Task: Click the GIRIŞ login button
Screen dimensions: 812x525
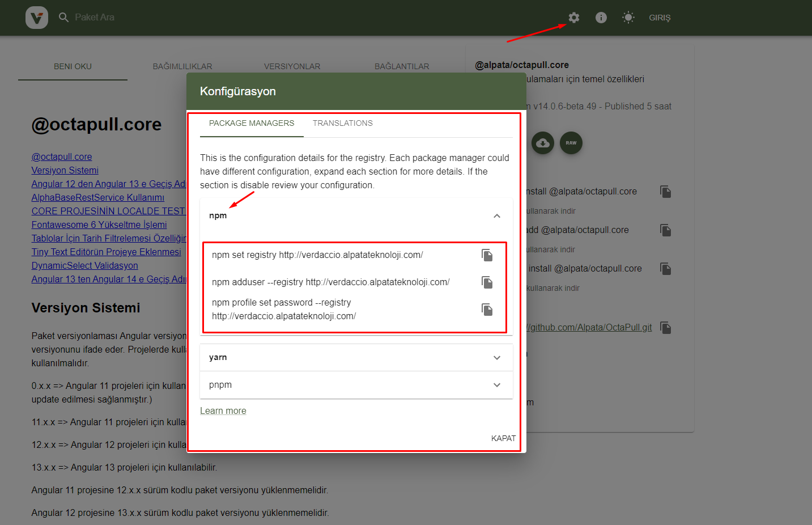Action: [x=660, y=18]
